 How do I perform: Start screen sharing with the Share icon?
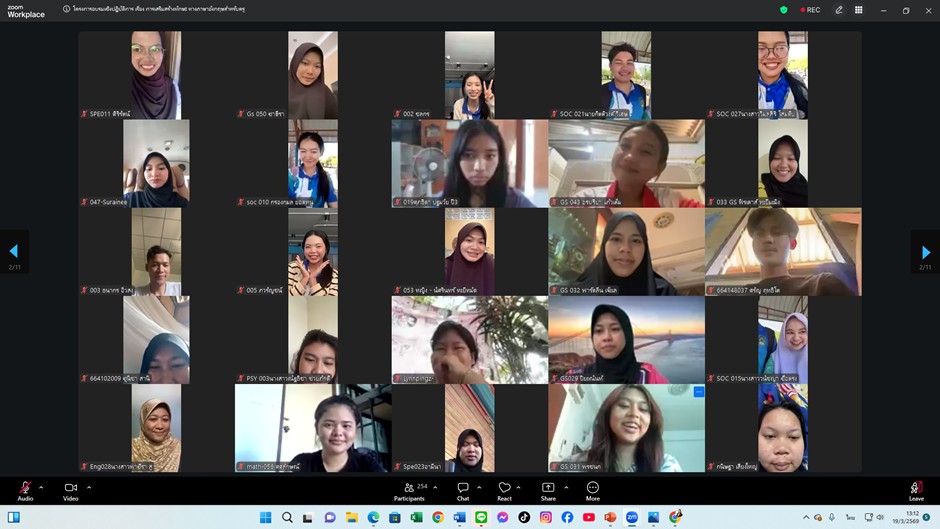coord(548,489)
